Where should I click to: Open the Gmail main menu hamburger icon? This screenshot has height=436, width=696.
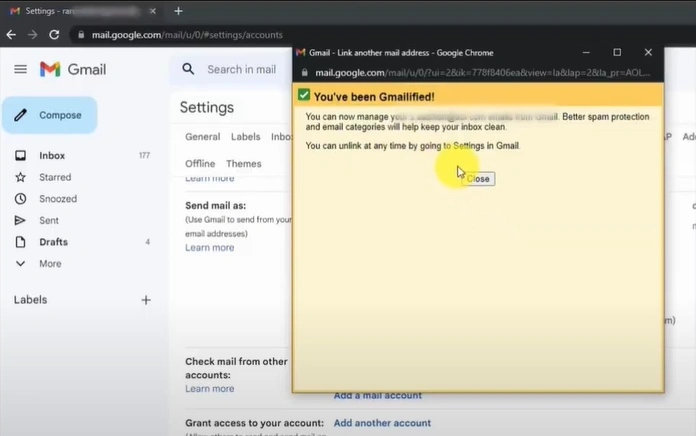click(20, 69)
